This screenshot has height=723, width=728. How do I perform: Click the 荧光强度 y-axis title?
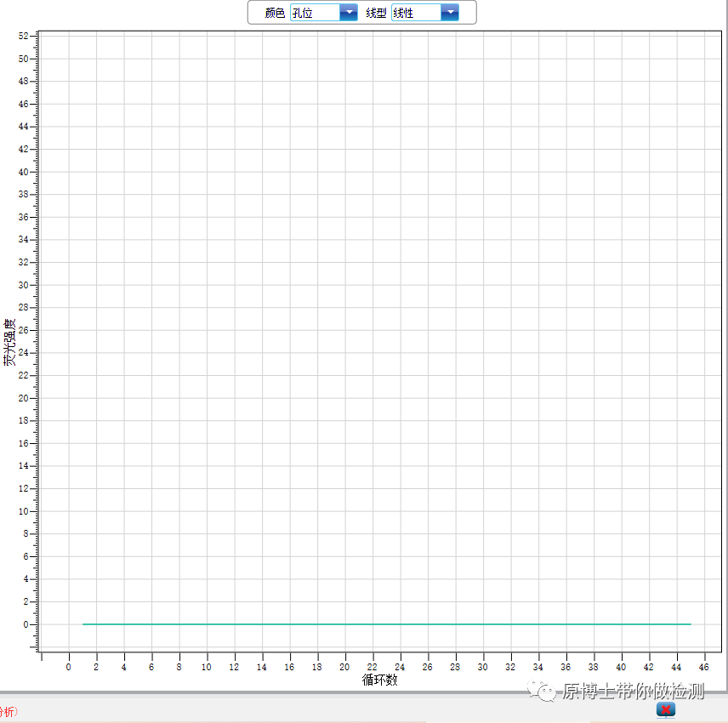coord(9,342)
